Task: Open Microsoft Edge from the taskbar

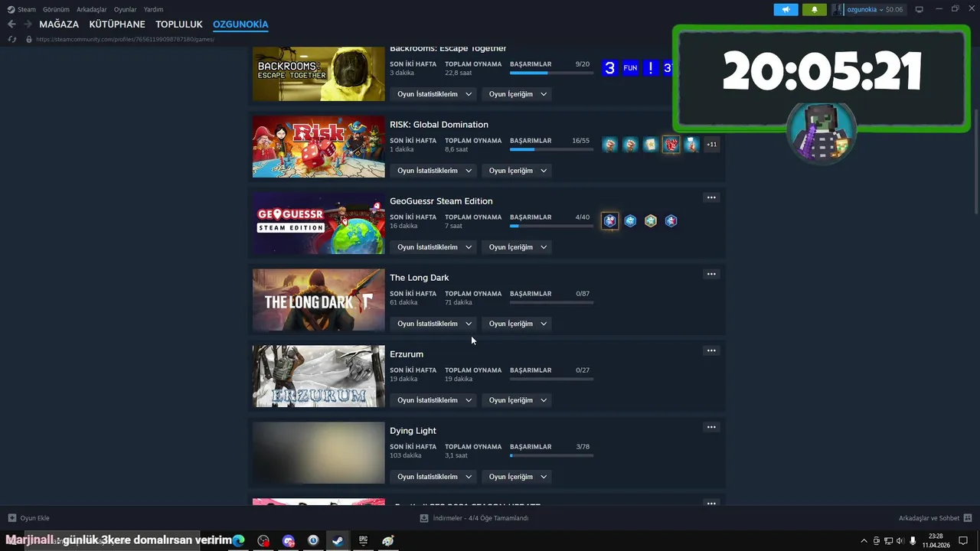Action: [239, 541]
